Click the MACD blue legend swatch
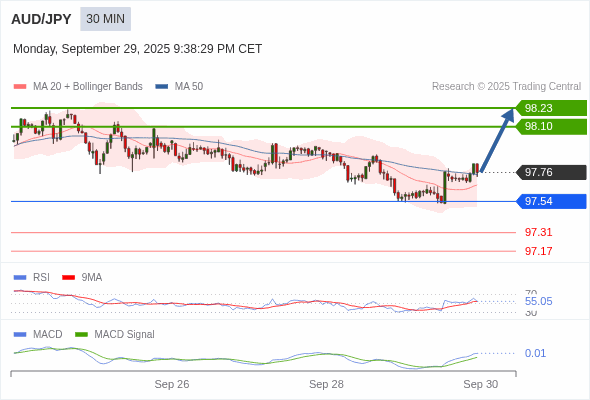This screenshot has height=400, width=590. point(20,335)
